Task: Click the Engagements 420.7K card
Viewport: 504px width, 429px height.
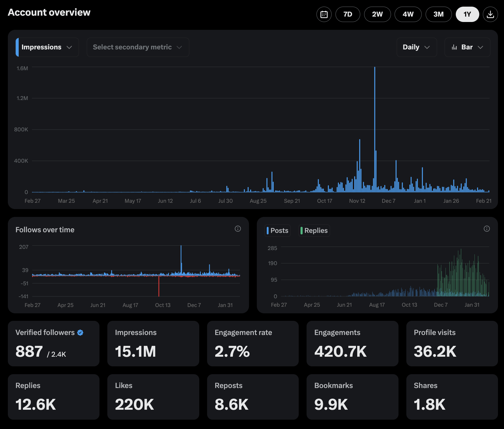Action: point(352,344)
